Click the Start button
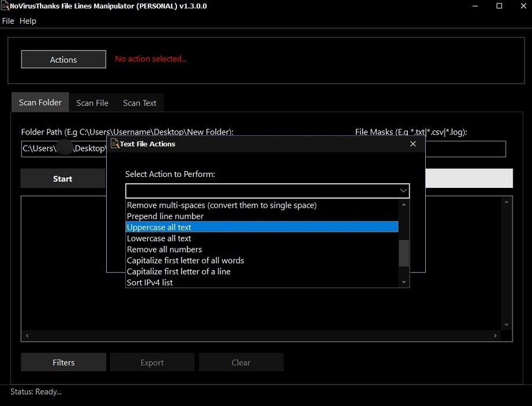The width and height of the screenshot is (532, 406). (62, 178)
